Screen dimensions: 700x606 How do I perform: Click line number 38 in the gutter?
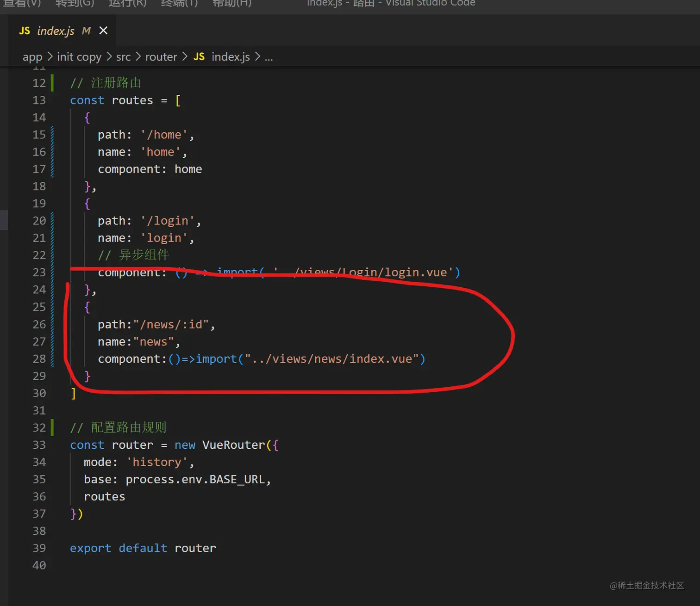39,531
